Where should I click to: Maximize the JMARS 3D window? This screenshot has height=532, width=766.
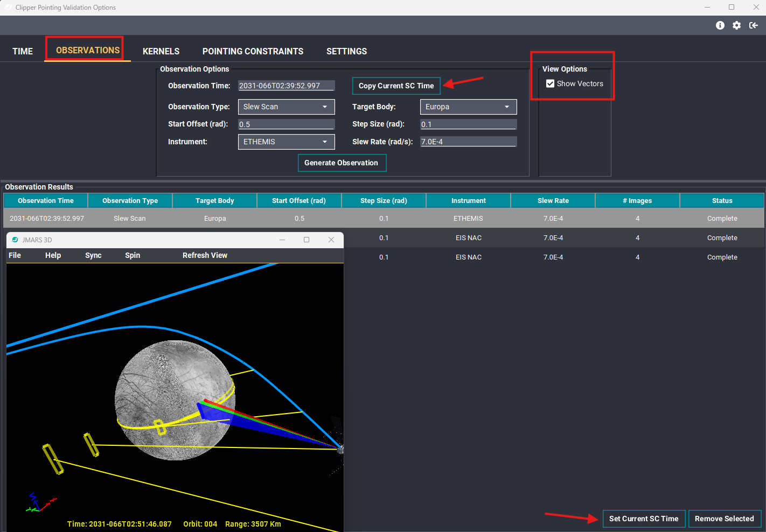pos(307,240)
